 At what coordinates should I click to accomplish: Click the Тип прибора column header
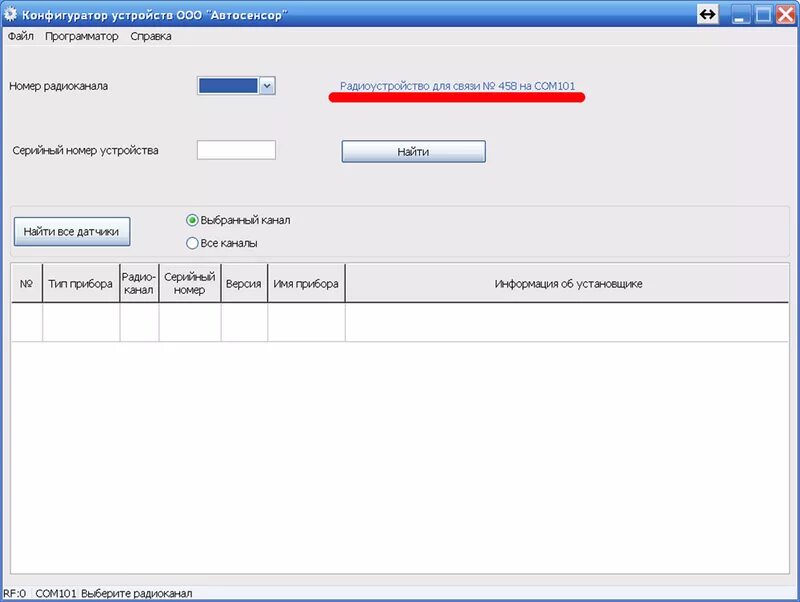81,283
